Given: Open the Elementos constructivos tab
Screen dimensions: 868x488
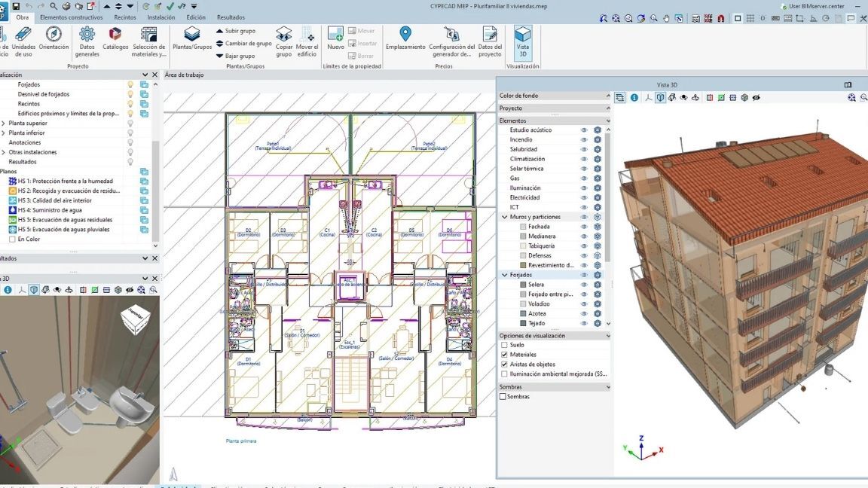Looking at the screenshot, I should point(72,17).
